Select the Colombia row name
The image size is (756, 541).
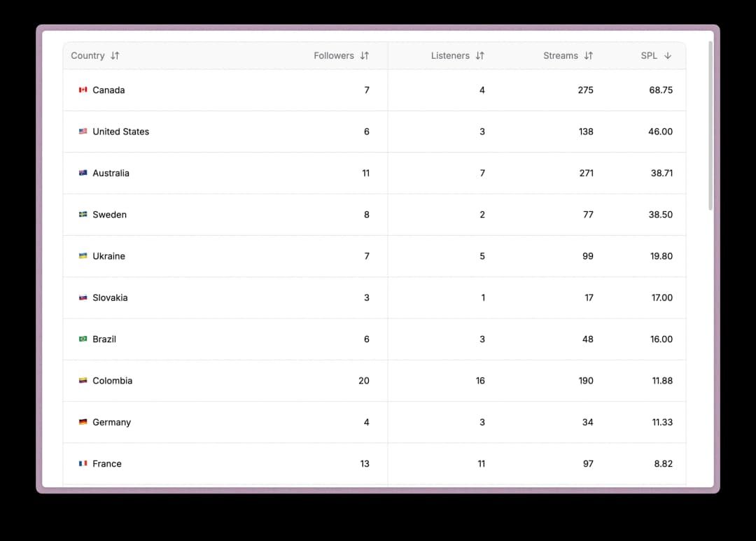click(x=112, y=381)
